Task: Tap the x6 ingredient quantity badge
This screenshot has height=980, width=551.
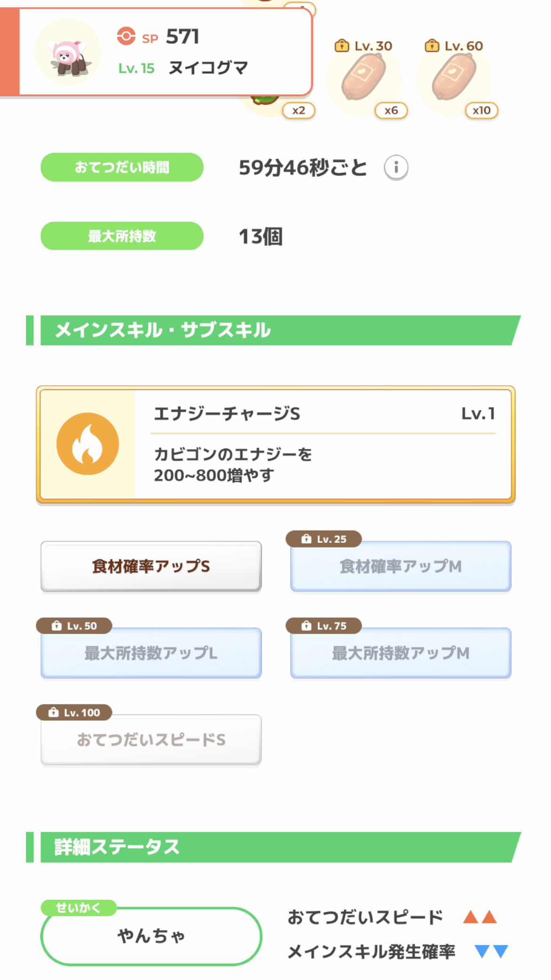Action: click(391, 111)
